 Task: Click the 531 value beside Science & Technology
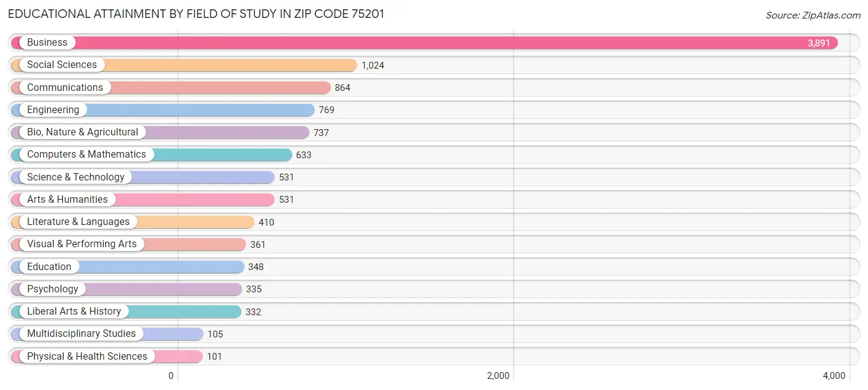click(x=286, y=177)
